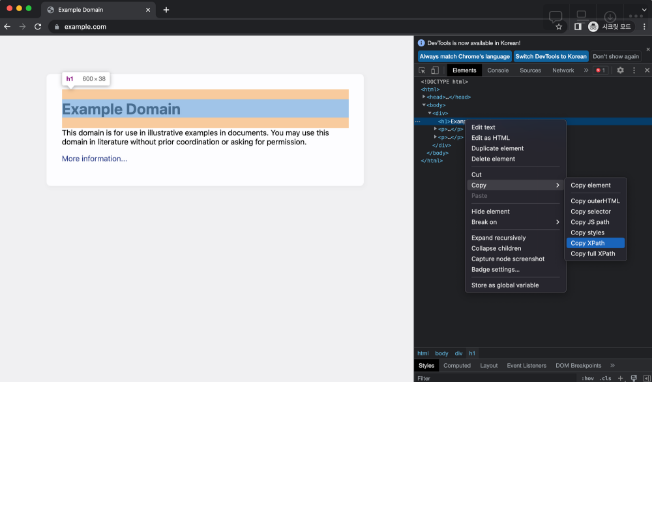Screen dimensions: 652x512
Task: Choose Copy outerHTML
Action: tap(595, 201)
